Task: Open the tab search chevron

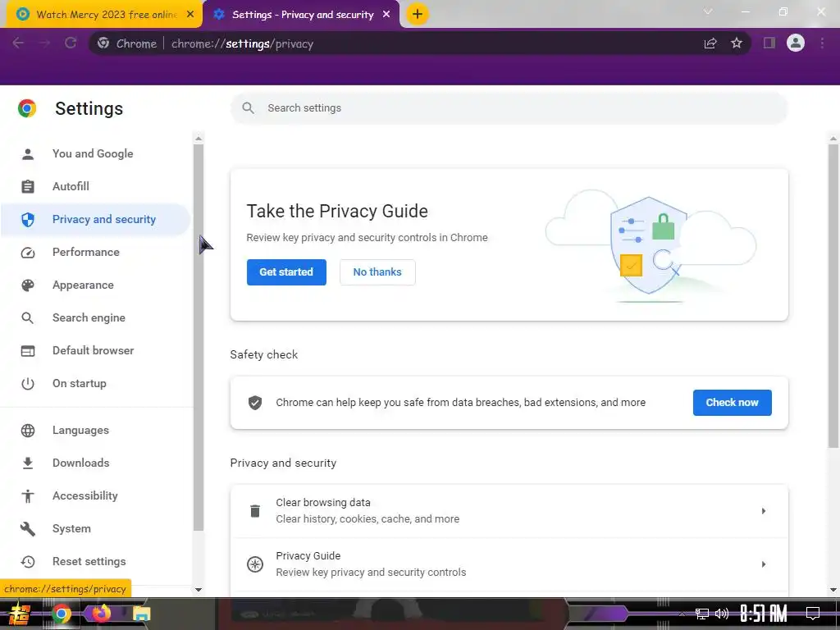Action: tap(708, 11)
